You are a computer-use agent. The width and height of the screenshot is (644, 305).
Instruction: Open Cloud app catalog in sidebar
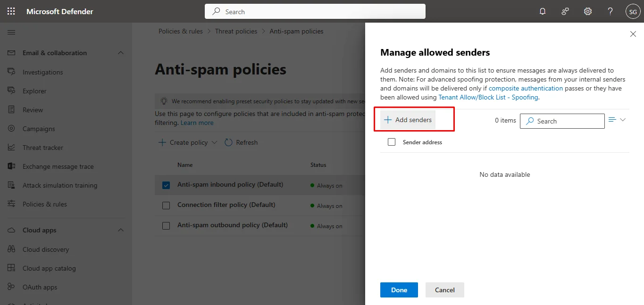[49, 268]
